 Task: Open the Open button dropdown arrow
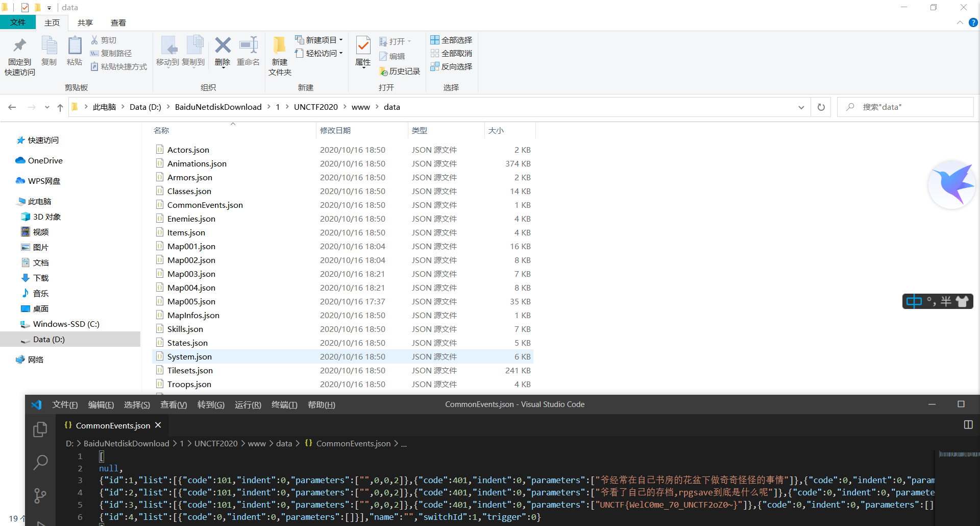[x=409, y=41]
